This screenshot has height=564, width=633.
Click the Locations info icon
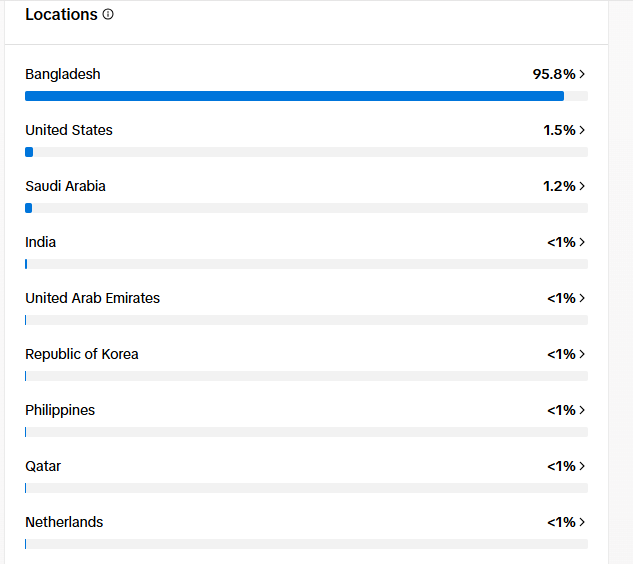coord(108,15)
